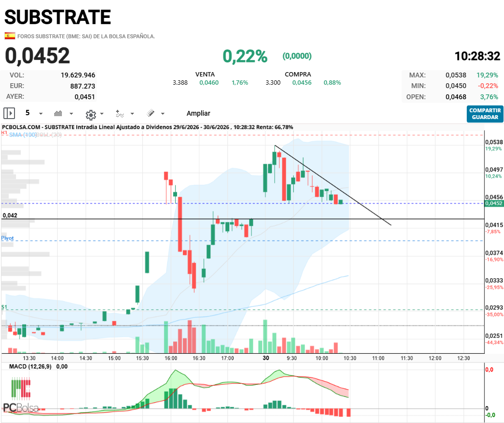Open the indicators studies icon
The width and height of the screenshot is (504, 423).
[119, 114]
